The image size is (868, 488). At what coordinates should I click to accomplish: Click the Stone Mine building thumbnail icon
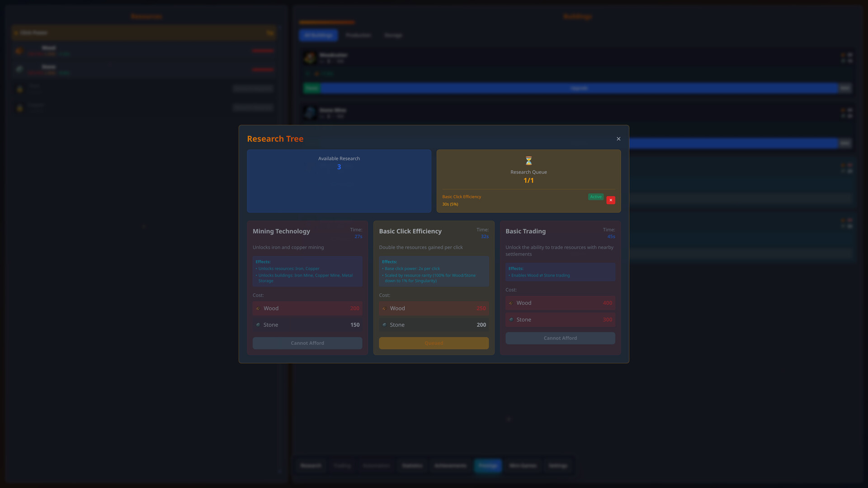310,113
